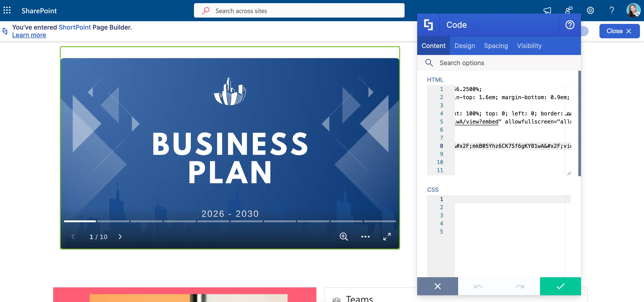Open the user profile avatar
Viewport: 644px width, 302px height.
click(x=633, y=11)
